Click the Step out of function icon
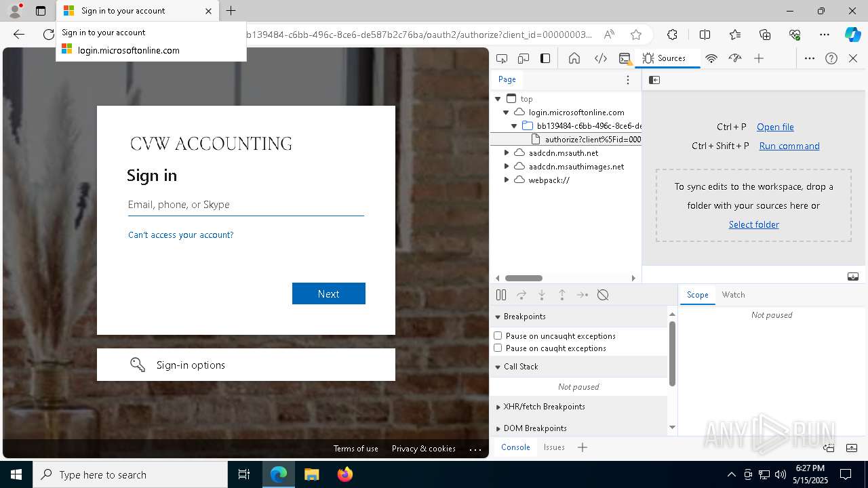 pos(562,295)
